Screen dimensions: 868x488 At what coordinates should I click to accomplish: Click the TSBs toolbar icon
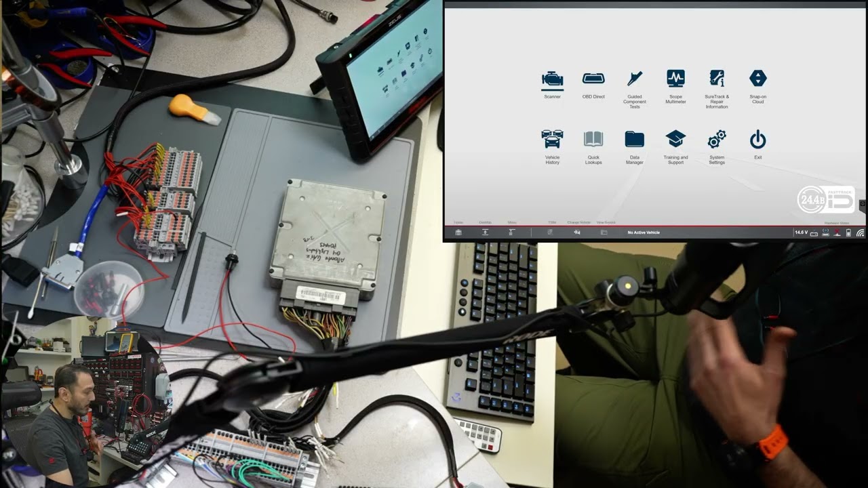pyautogui.click(x=550, y=232)
